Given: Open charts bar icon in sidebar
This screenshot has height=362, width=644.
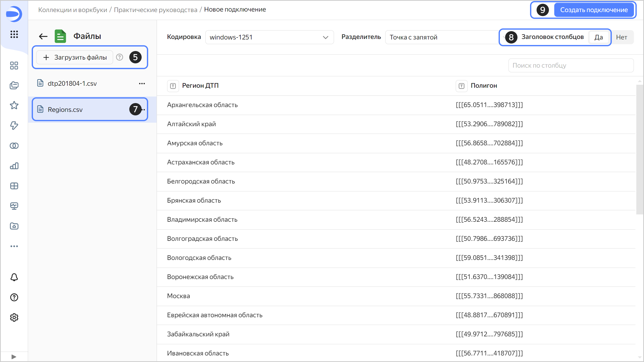Looking at the screenshot, I should [14, 166].
